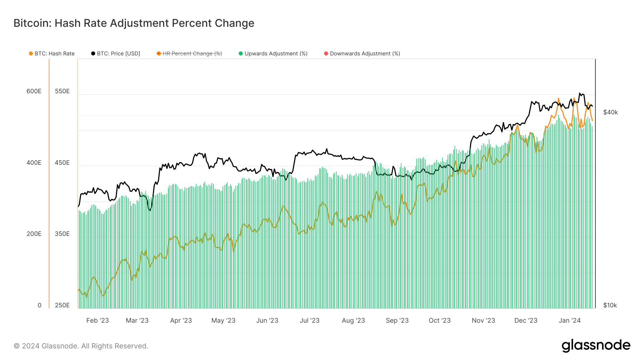Screen dimensions: 644x362
Task: Click the 600E left axis label
Action: [x=34, y=91]
